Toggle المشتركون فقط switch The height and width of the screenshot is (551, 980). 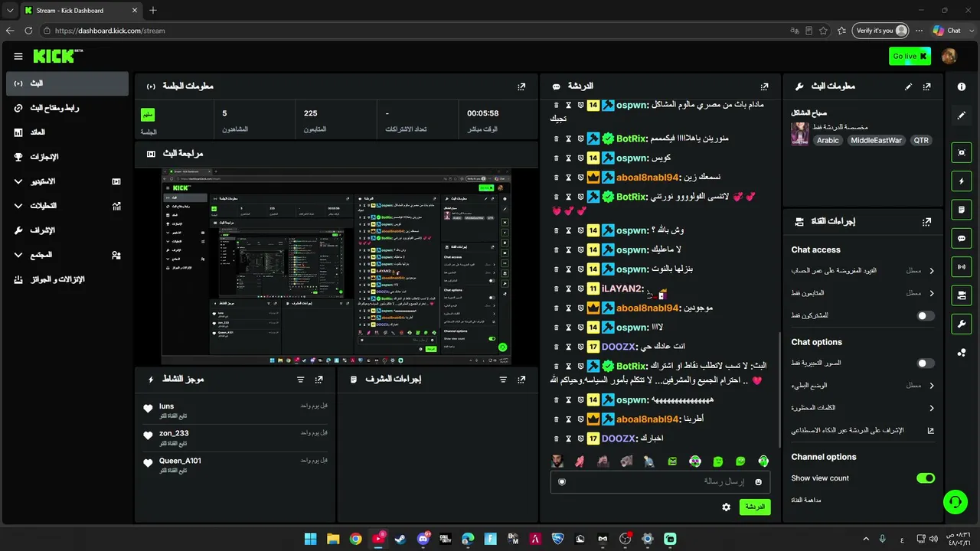[x=926, y=315]
